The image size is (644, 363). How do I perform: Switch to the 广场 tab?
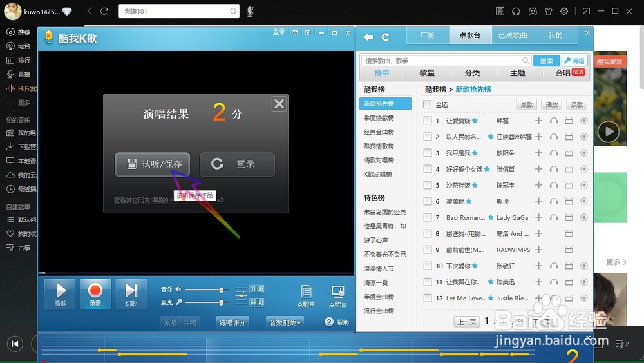pyautogui.click(x=427, y=35)
